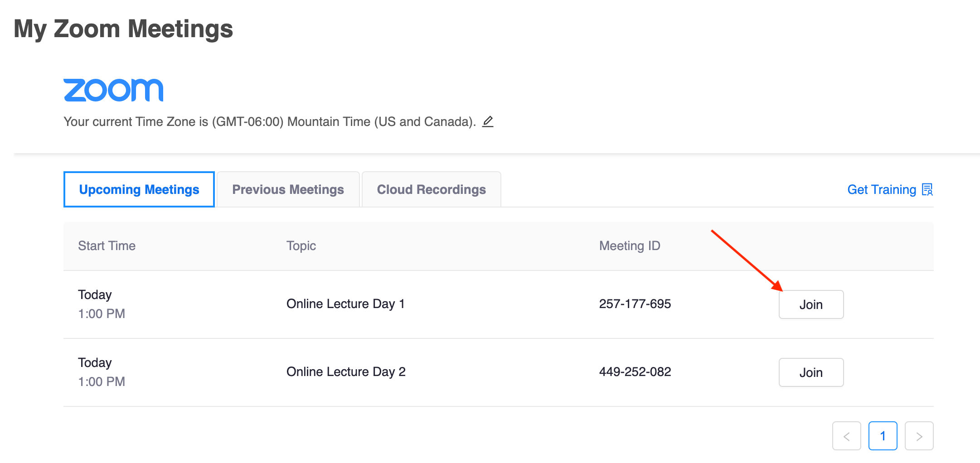Screen dimensions: 980x463
Task: Select the Upcoming Meetings tab
Action: 139,189
